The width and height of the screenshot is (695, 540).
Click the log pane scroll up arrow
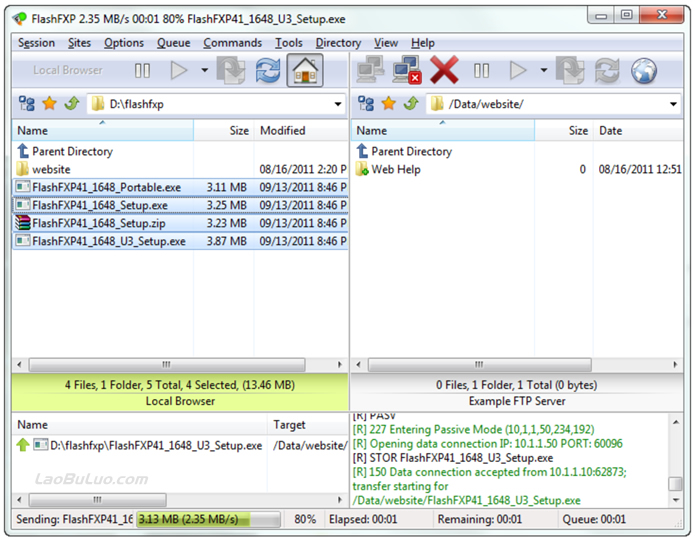(x=675, y=422)
